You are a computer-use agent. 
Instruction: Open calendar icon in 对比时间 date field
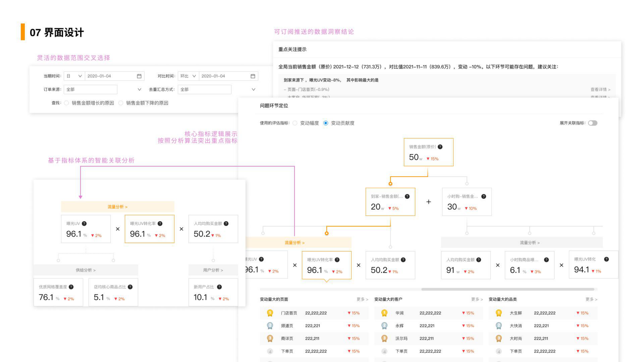253,76
